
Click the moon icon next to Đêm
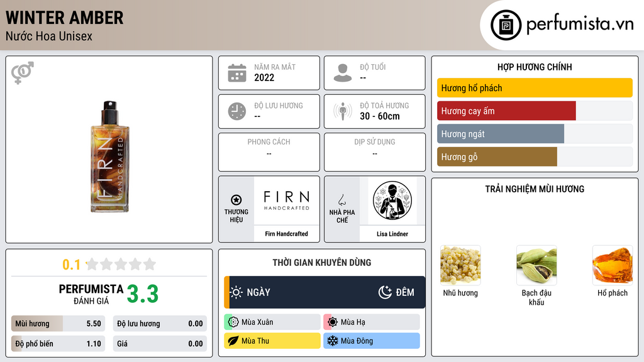[x=385, y=292]
